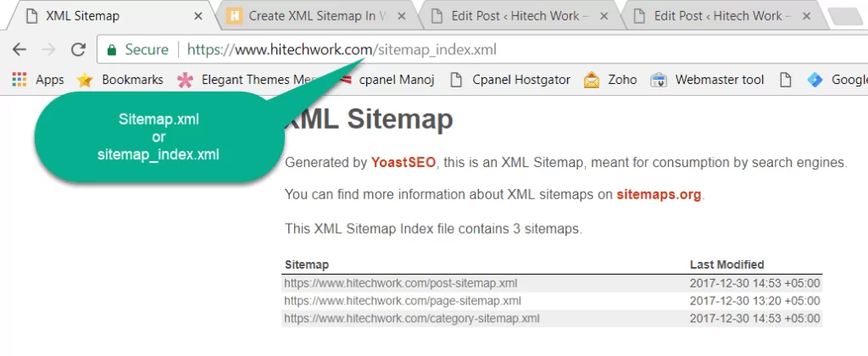Image resolution: width=868 pixels, height=356 pixels.
Task: Click text 'contains 3 sitemaps'
Action: click(x=520, y=228)
